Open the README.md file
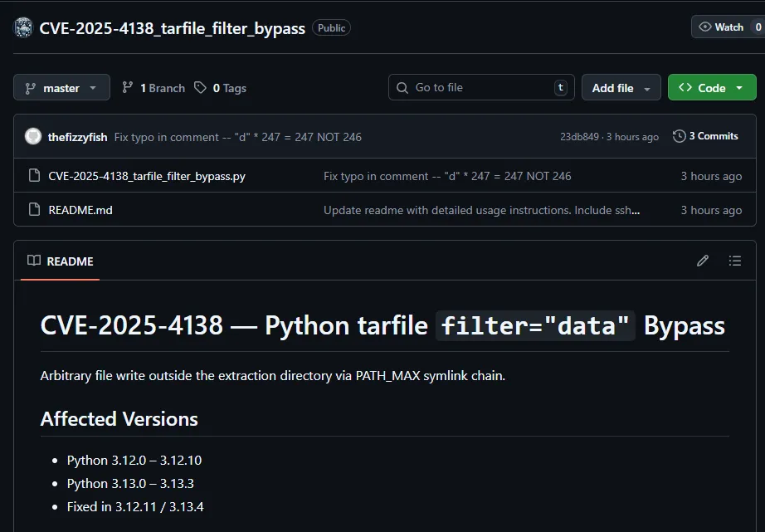 tap(80, 210)
